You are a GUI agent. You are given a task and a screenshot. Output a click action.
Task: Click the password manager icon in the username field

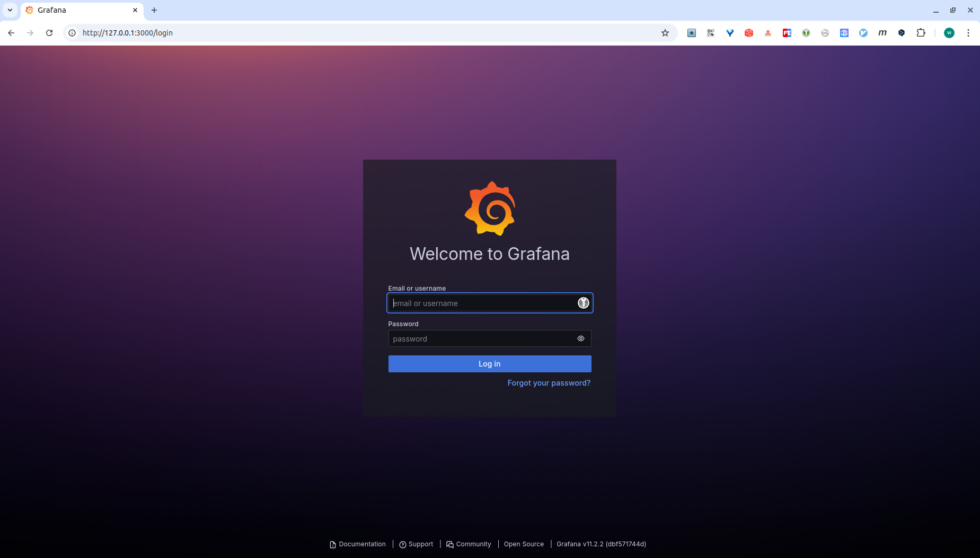(583, 303)
